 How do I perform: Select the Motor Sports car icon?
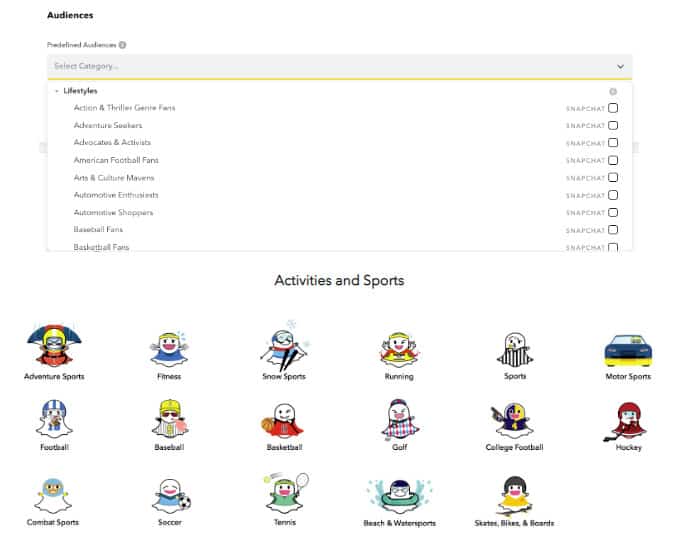click(x=628, y=351)
